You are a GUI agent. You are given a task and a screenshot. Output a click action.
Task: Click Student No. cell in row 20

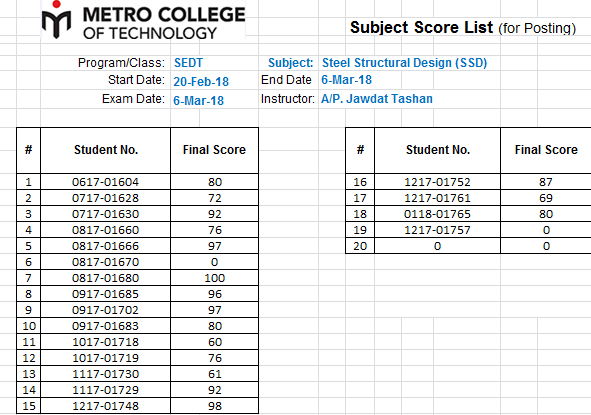(438, 246)
